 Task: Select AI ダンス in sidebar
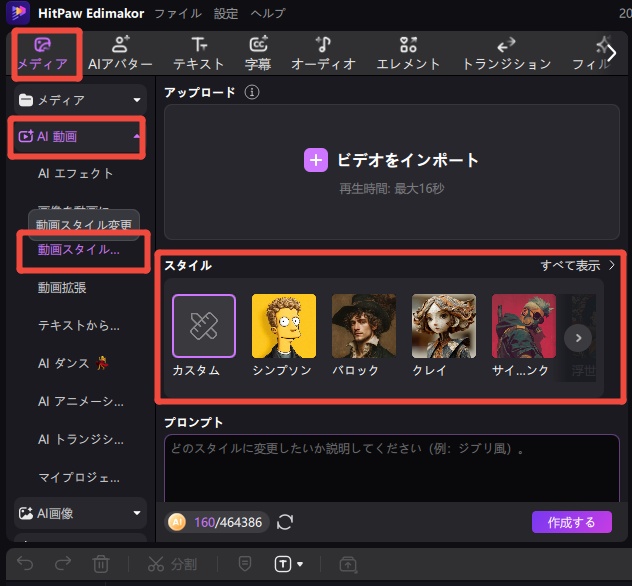73,363
